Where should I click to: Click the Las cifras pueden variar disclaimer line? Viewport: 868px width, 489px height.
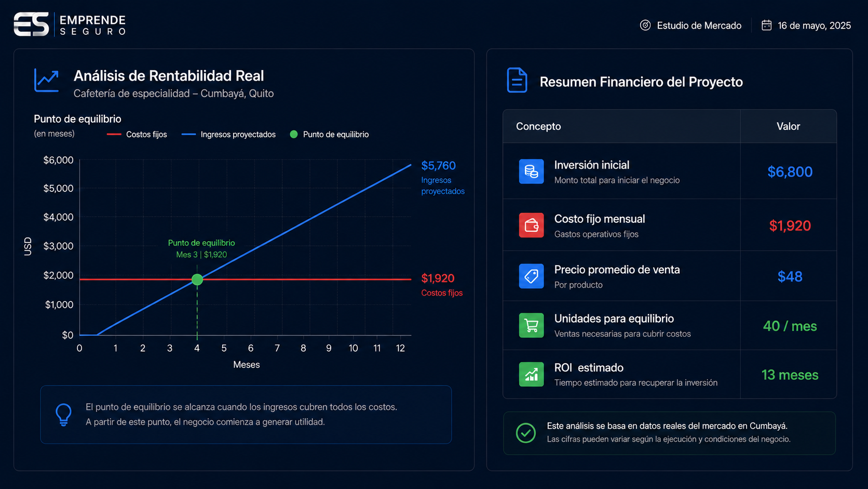tap(669, 440)
